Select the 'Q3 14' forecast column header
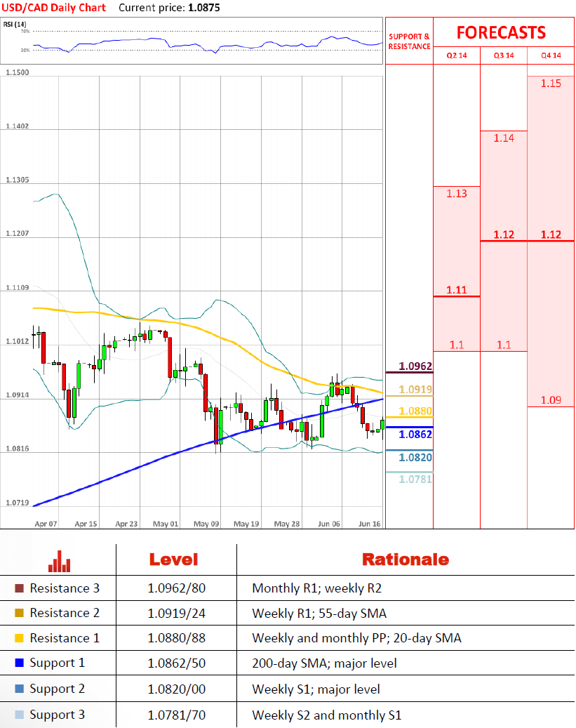This screenshot has height=728, width=576. pos(504,55)
